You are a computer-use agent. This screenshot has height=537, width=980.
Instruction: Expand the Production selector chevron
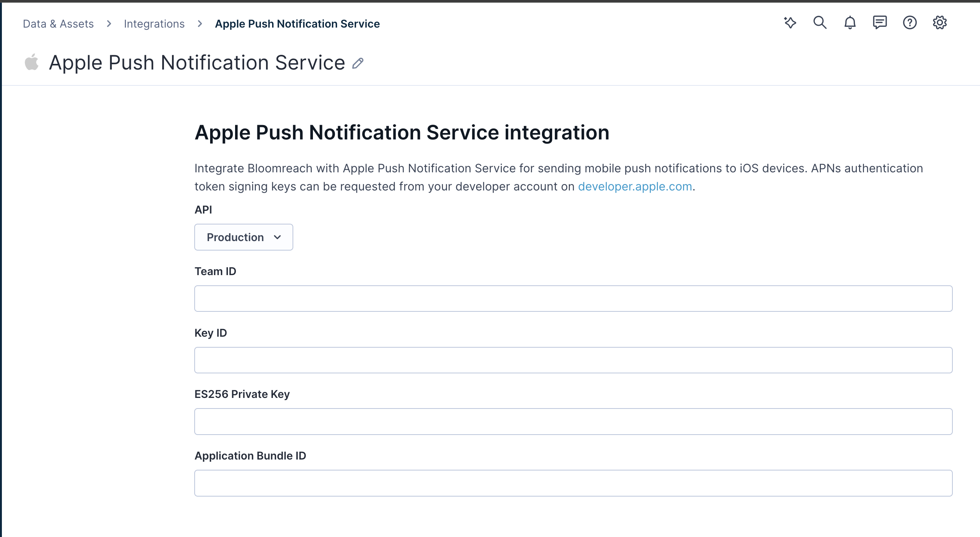277,237
